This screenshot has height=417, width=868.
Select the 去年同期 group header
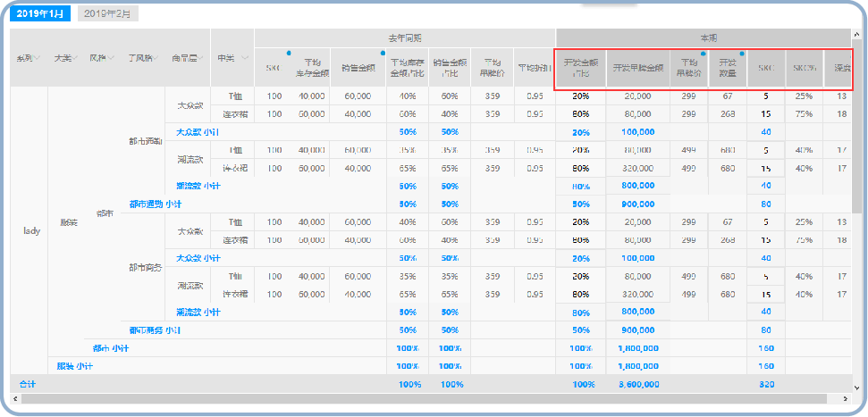point(405,38)
